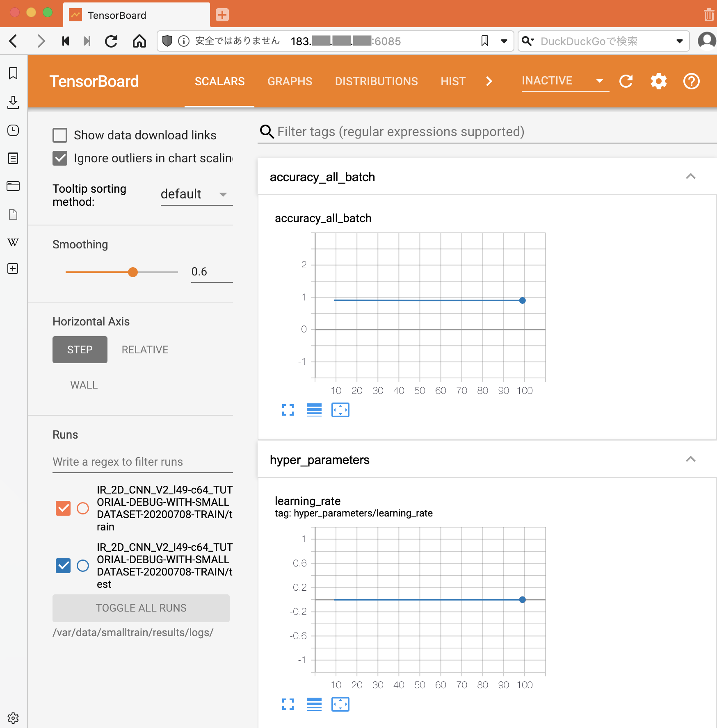Uncheck Ignore outliers in chart scaling
717x728 pixels.
point(60,158)
